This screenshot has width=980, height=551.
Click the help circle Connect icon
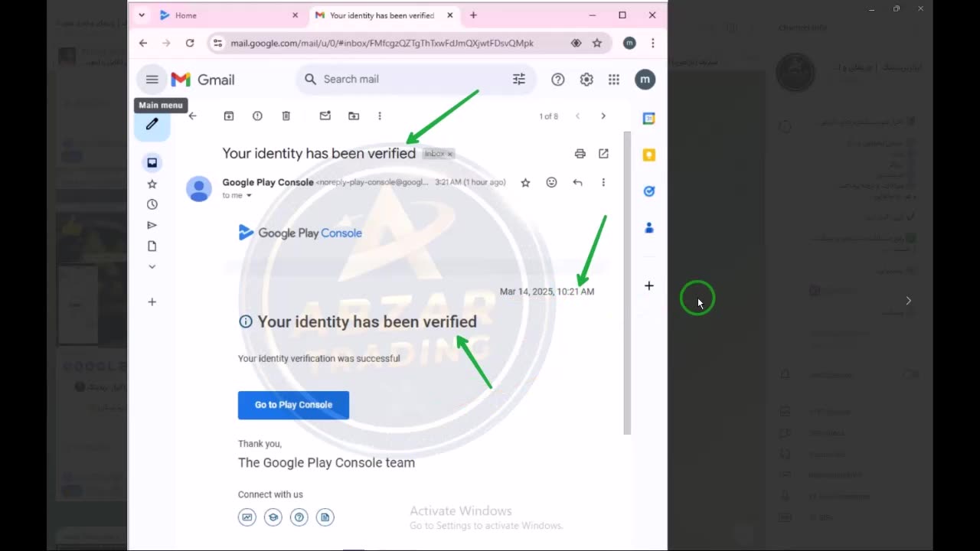(299, 517)
